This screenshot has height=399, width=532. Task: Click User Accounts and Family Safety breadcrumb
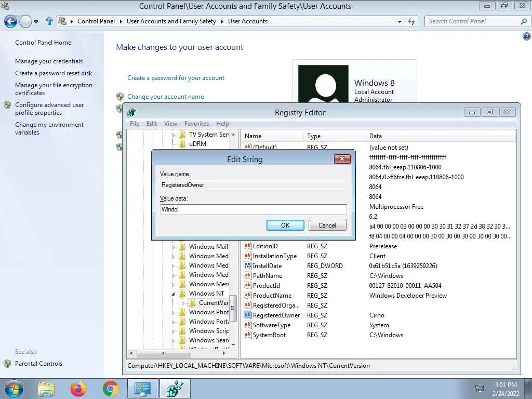[x=171, y=21]
